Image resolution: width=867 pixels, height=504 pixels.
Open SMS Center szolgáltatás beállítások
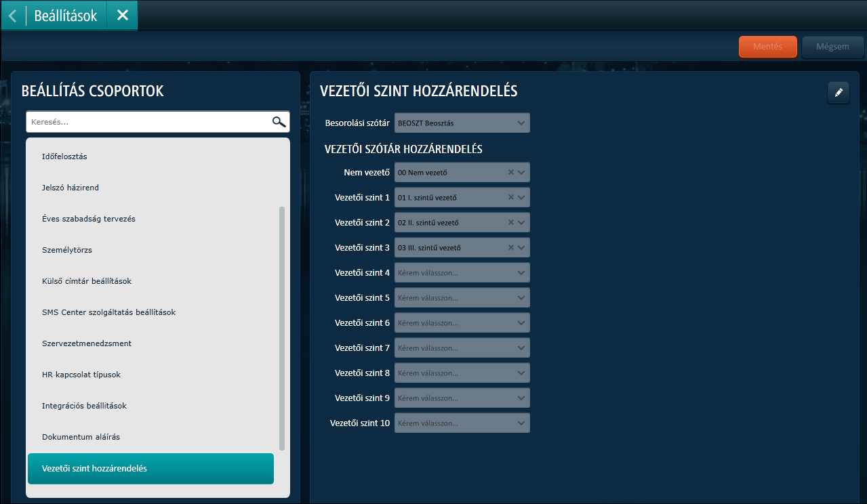pyautogui.click(x=150, y=312)
